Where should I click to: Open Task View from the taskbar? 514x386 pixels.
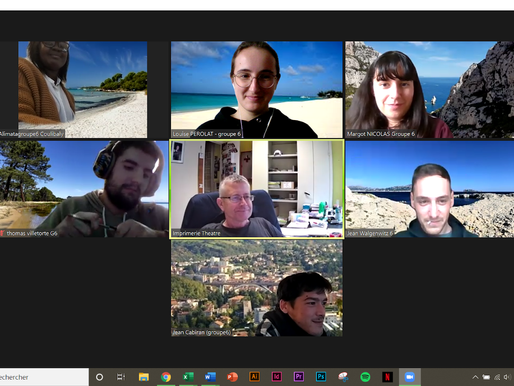click(x=121, y=377)
